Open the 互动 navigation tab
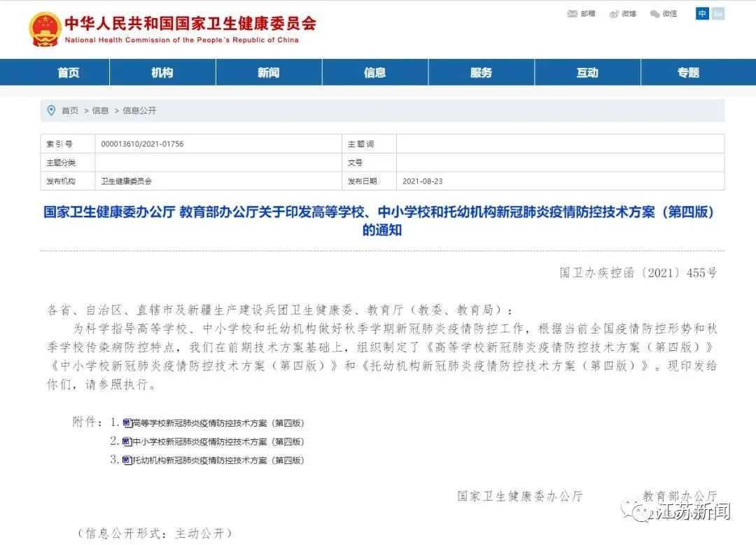The image size is (756, 545). tap(587, 72)
